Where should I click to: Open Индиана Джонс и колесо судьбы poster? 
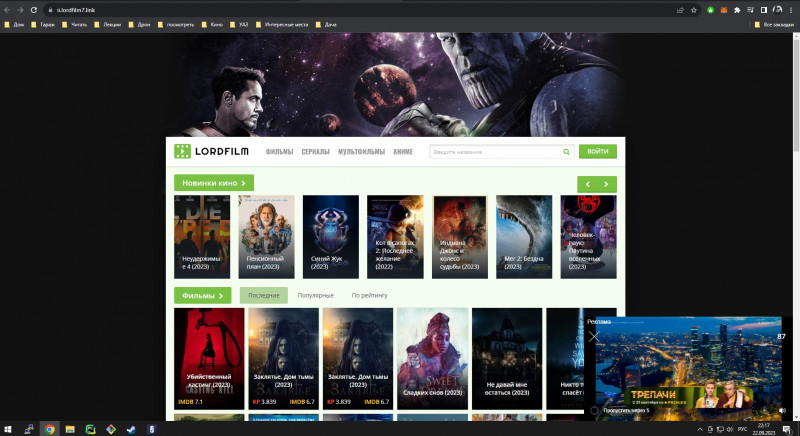(x=460, y=237)
